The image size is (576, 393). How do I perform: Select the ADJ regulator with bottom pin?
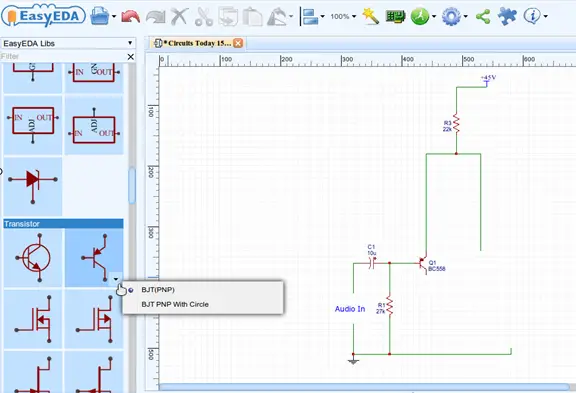(33, 125)
